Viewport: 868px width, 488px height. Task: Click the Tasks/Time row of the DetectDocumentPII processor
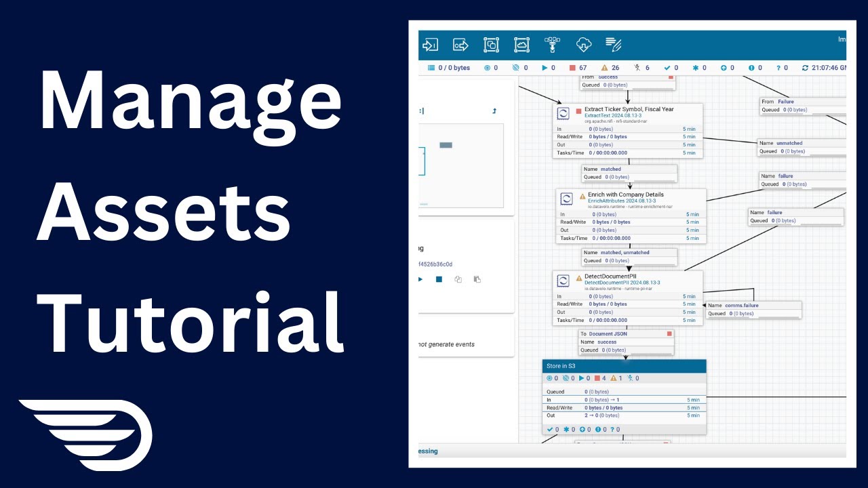(628, 321)
